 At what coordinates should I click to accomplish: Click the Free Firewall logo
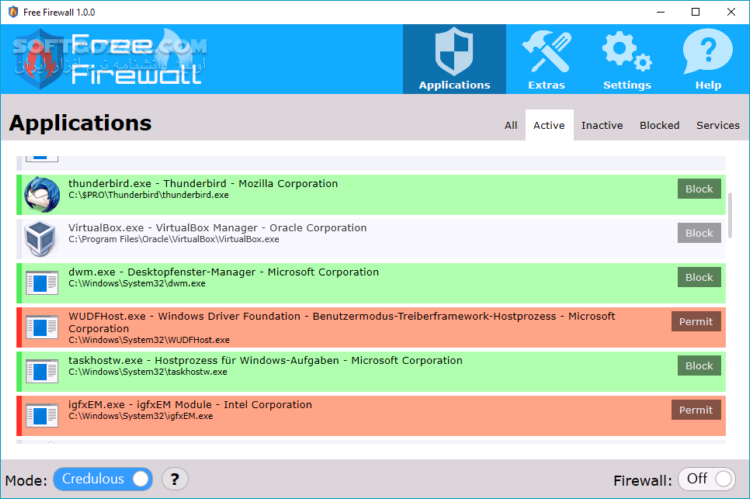109,59
